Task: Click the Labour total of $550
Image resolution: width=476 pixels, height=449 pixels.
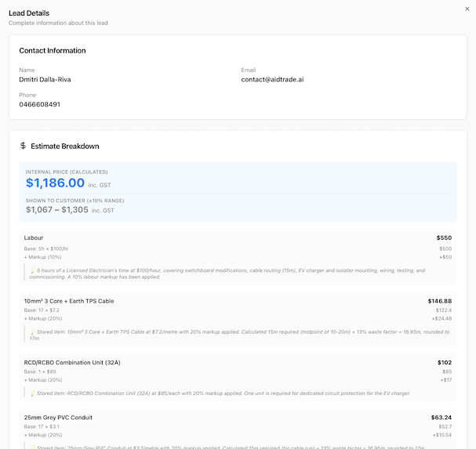Action: 444,237
